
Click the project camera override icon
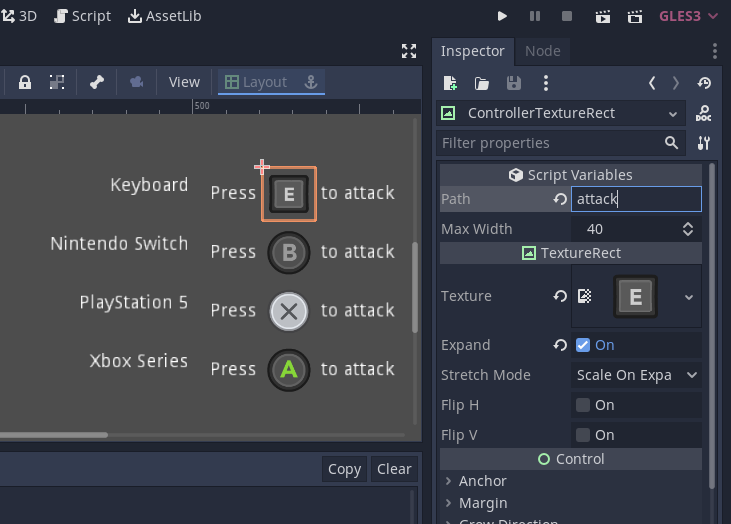pyautogui.click(x=137, y=83)
